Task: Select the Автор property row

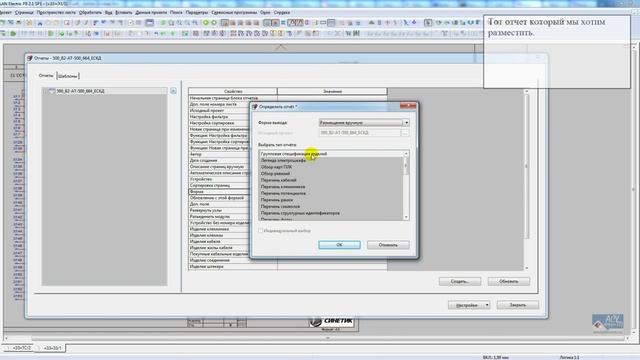Action: coord(220,154)
